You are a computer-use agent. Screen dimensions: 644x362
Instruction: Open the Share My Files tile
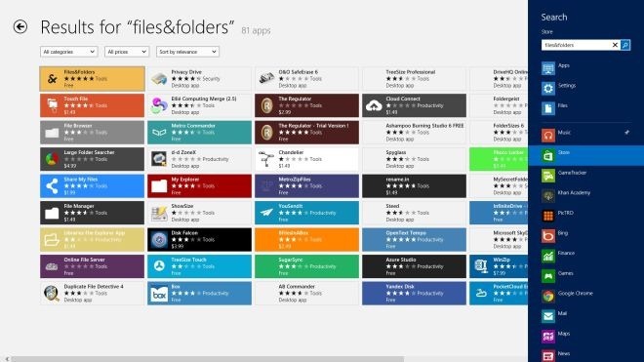[93, 185]
